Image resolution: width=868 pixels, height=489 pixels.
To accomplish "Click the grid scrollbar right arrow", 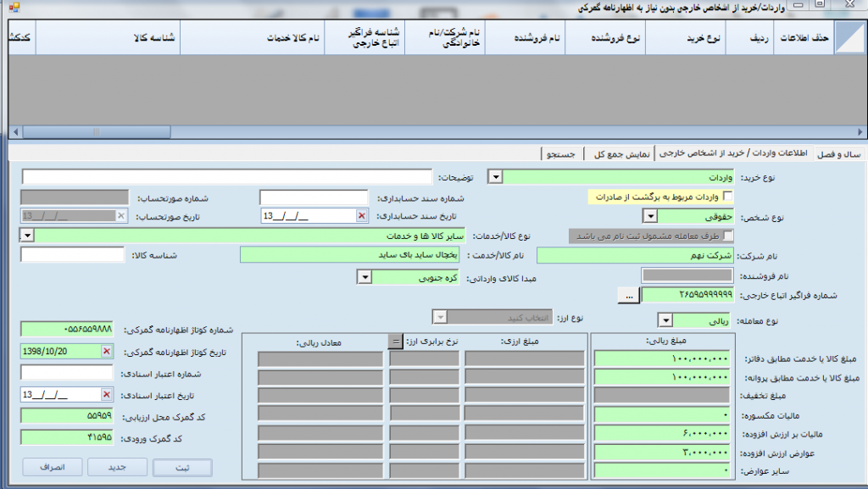I will [860, 131].
